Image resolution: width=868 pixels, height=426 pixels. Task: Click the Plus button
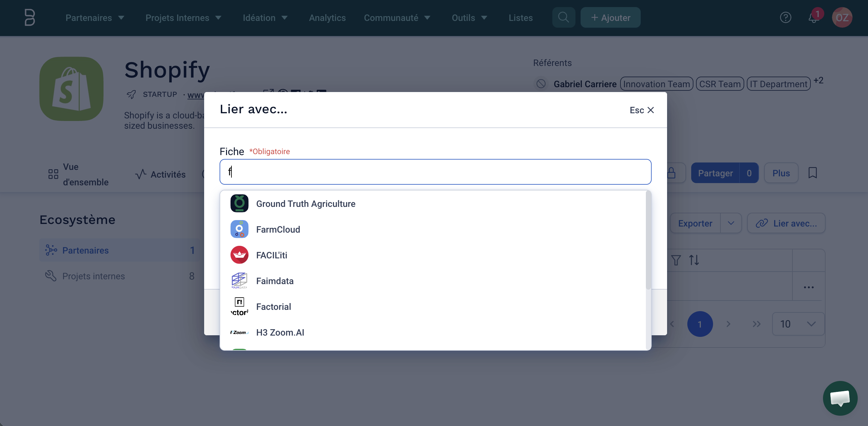[781, 173]
